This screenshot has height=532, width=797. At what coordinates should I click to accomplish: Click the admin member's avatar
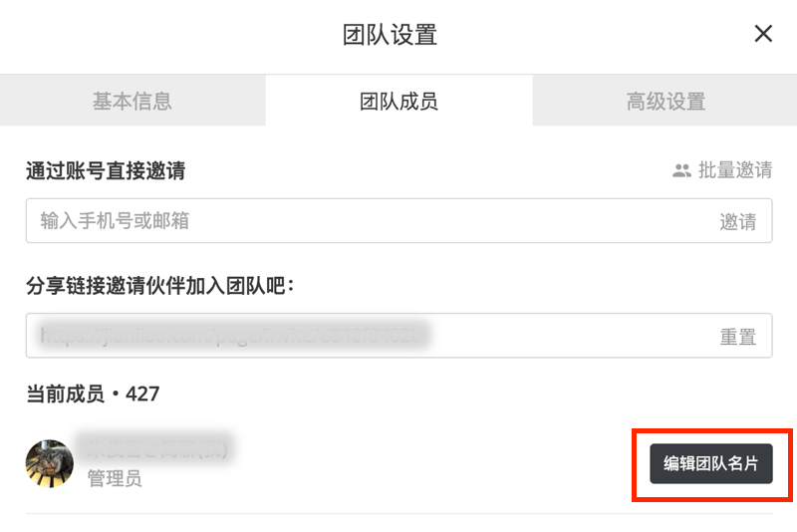click(50, 463)
